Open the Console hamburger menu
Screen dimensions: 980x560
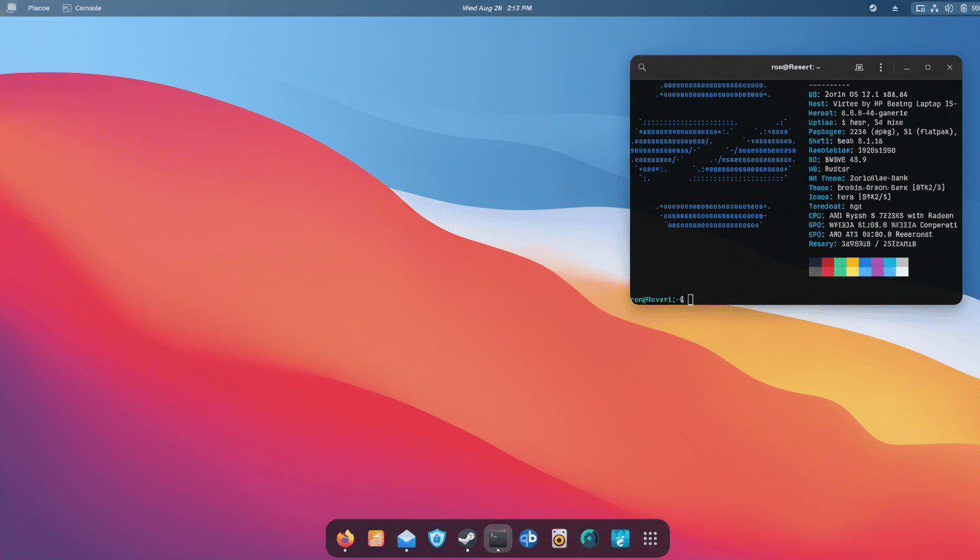tap(881, 67)
